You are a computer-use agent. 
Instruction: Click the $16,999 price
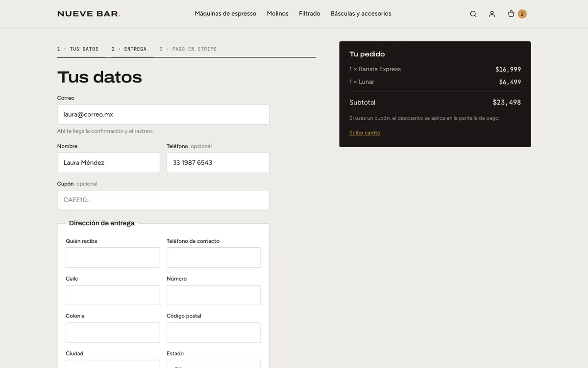pyautogui.click(x=508, y=69)
